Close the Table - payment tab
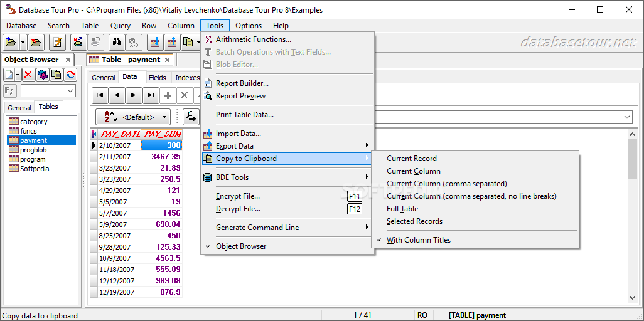Screen dimensions: 644x321 (167, 60)
